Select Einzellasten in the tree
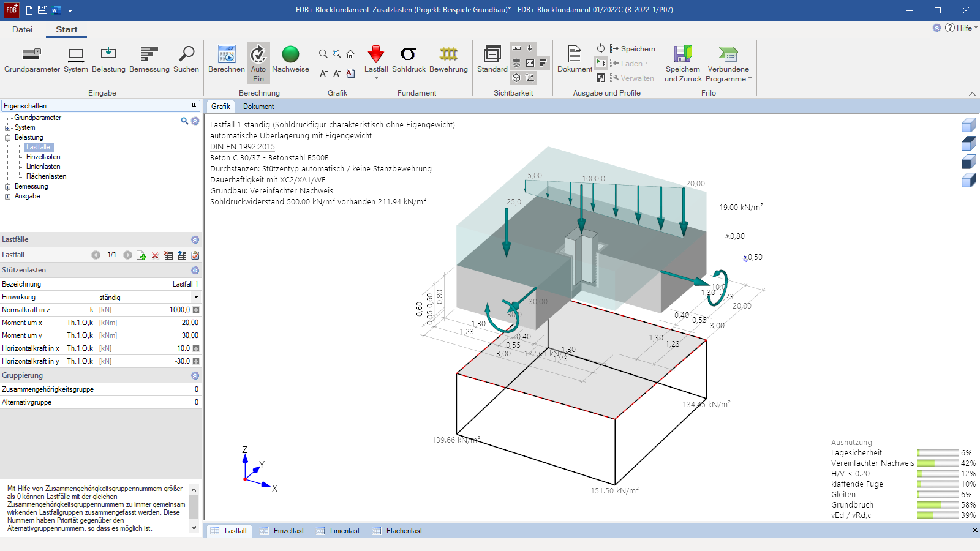The height and width of the screenshot is (551, 980). pos(43,157)
